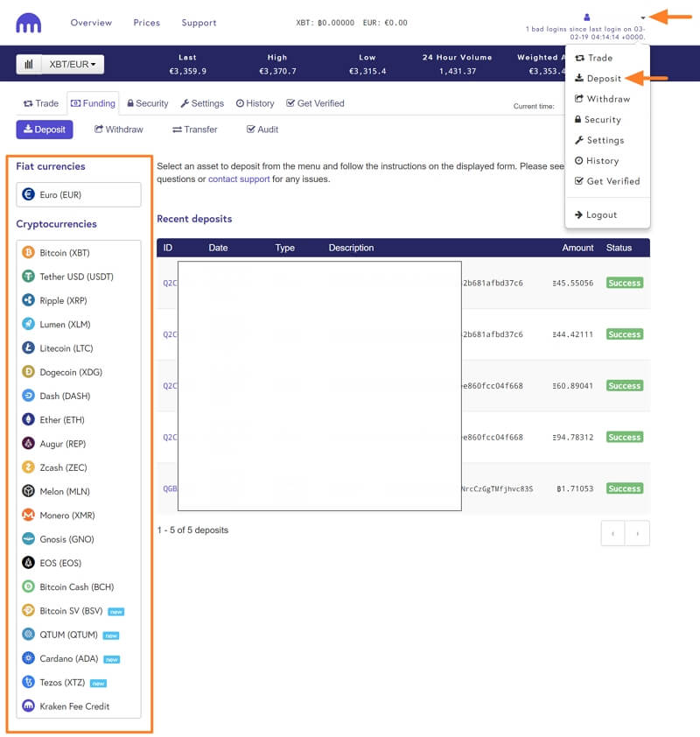700x737 pixels.
Task: Collapse the account menu caret
Action: 642,18
